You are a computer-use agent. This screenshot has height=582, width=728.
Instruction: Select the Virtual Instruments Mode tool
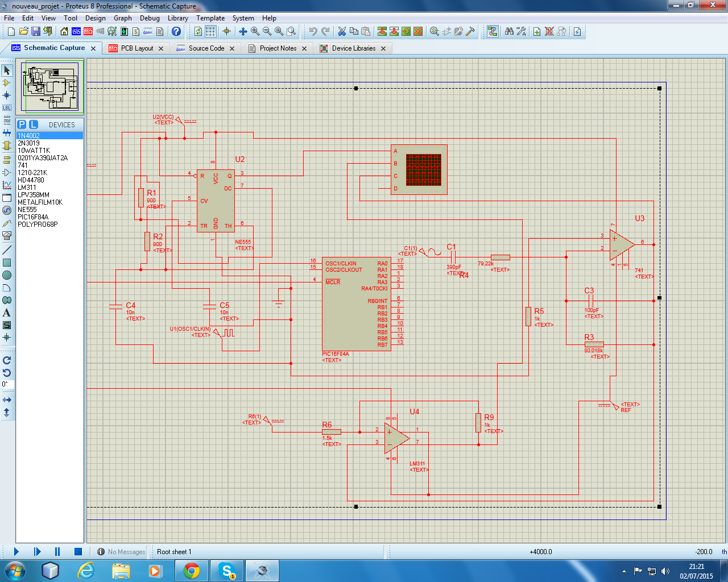[7, 235]
